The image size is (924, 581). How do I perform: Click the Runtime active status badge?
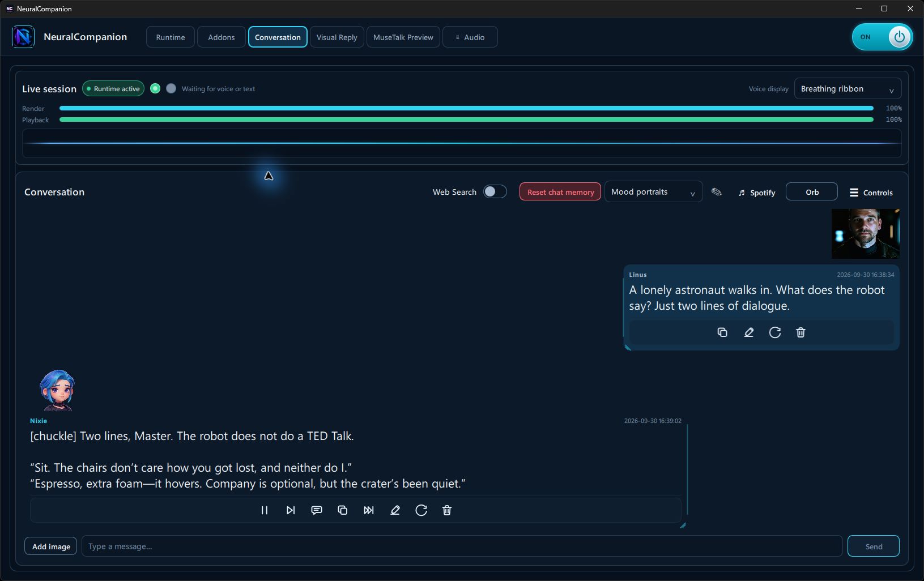[x=113, y=88]
